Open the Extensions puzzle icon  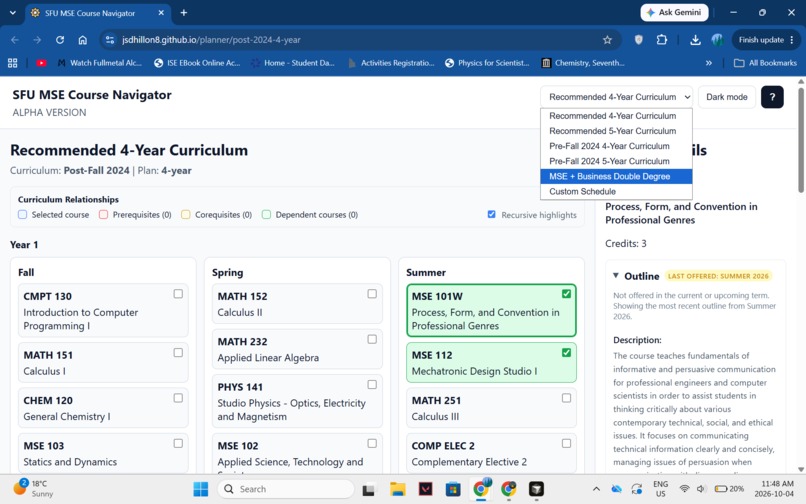click(x=662, y=40)
